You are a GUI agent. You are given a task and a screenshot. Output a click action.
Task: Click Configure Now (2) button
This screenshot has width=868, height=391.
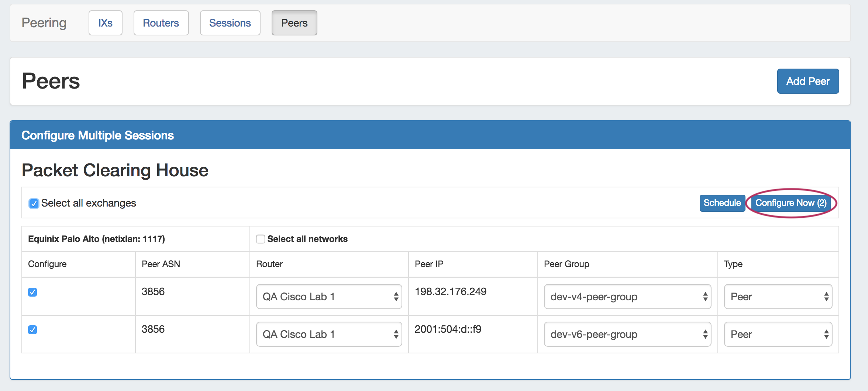coord(791,203)
